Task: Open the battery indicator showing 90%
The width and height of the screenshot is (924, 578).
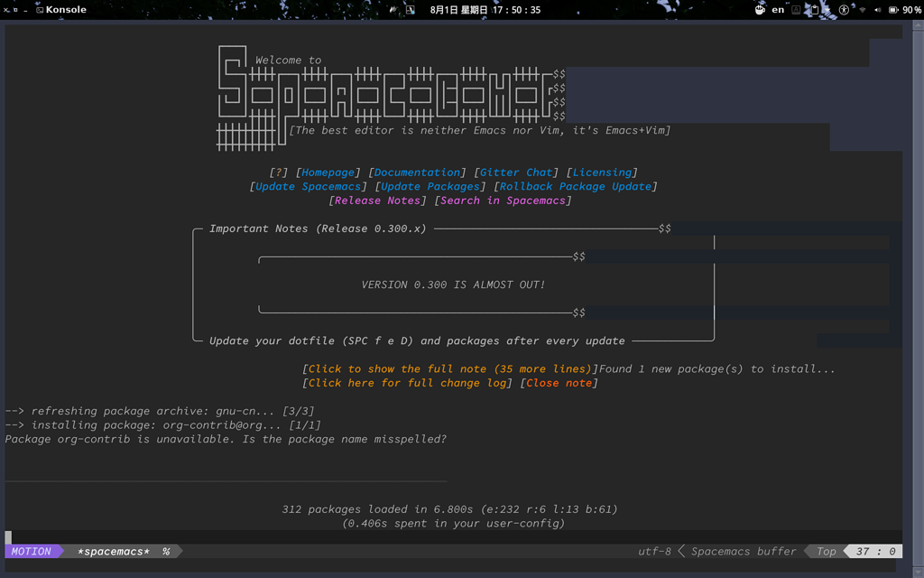Action: [893, 10]
